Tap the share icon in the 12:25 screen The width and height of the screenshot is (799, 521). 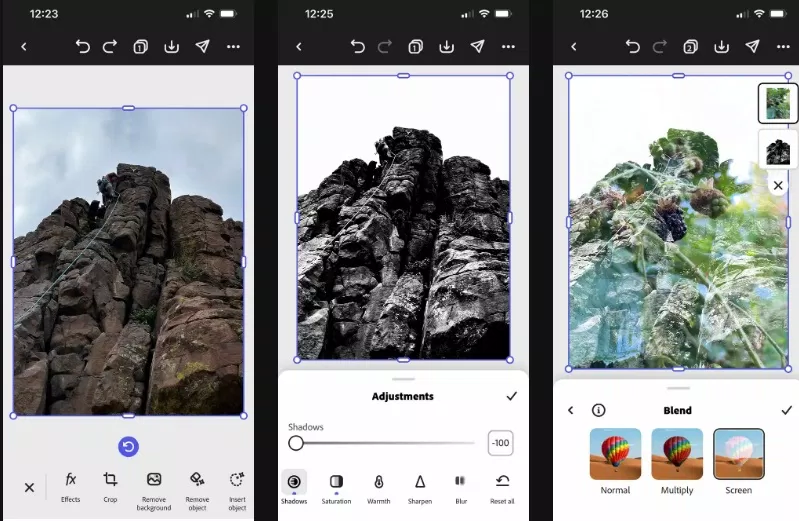(477, 46)
